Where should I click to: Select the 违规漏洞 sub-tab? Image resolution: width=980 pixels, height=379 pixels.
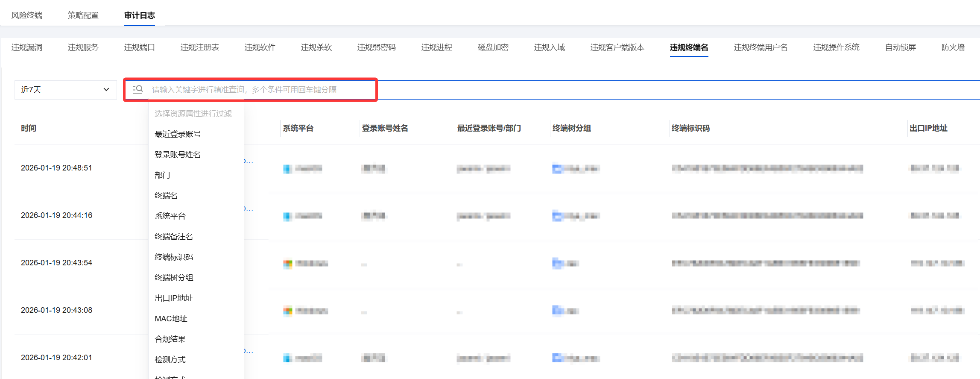(x=27, y=47)
